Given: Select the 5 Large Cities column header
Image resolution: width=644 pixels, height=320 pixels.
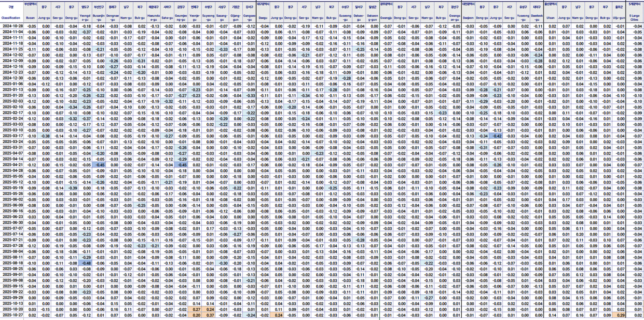Looking at the screenshot, I should pyautogui.click(x=634, y=18).
